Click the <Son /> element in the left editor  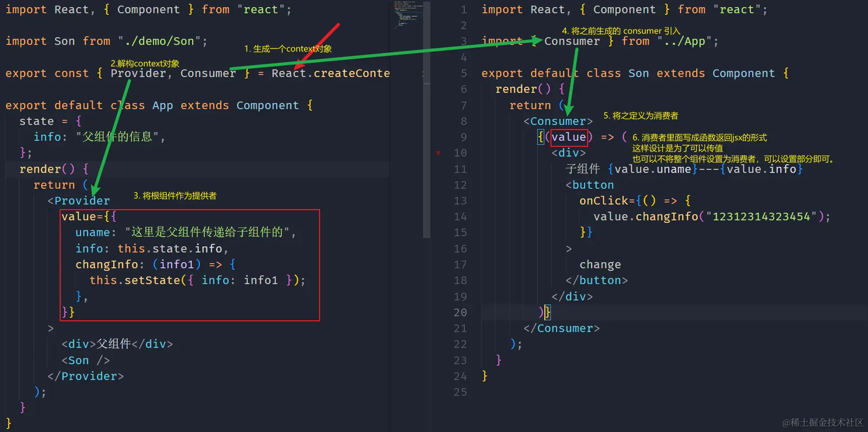(x=86, y=361)
